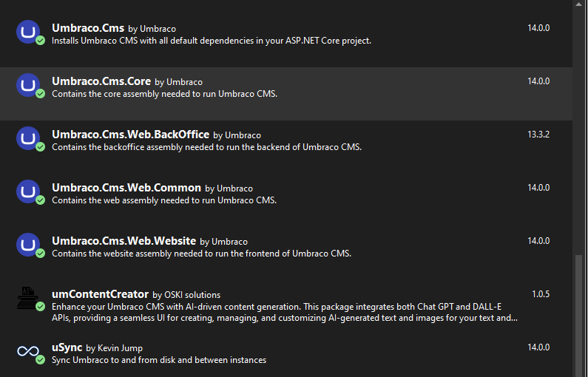Click the uSync infinity logo icon
Viewport: 588px width, 377px height.
27,350
